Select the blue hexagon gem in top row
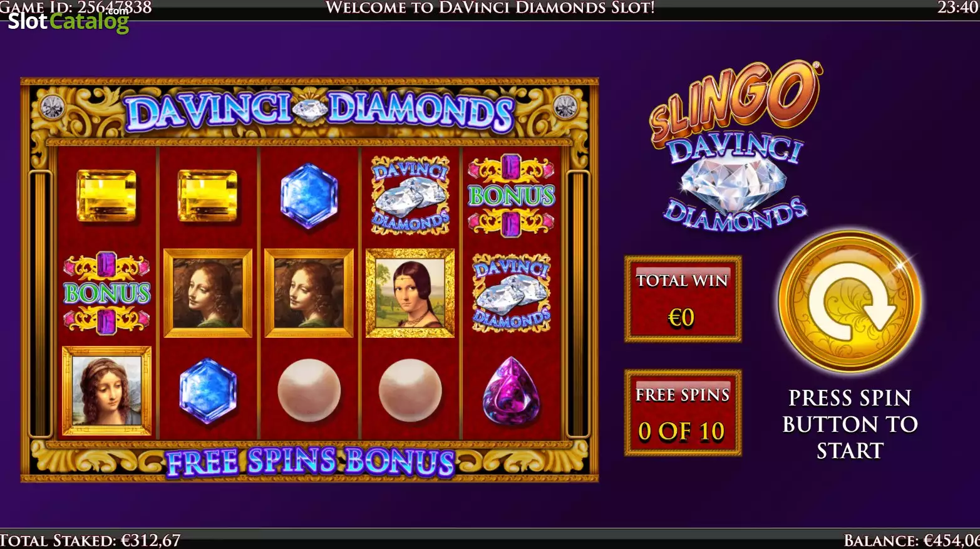The height and width of the screenshot is (549, 980). pyautogui.click(x=309, y=196)
